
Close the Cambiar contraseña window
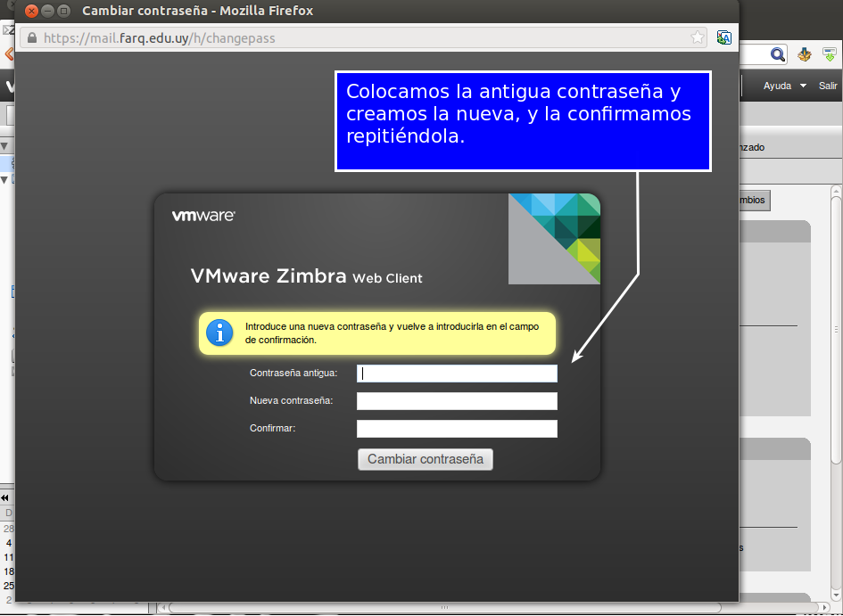coord(32,11)
